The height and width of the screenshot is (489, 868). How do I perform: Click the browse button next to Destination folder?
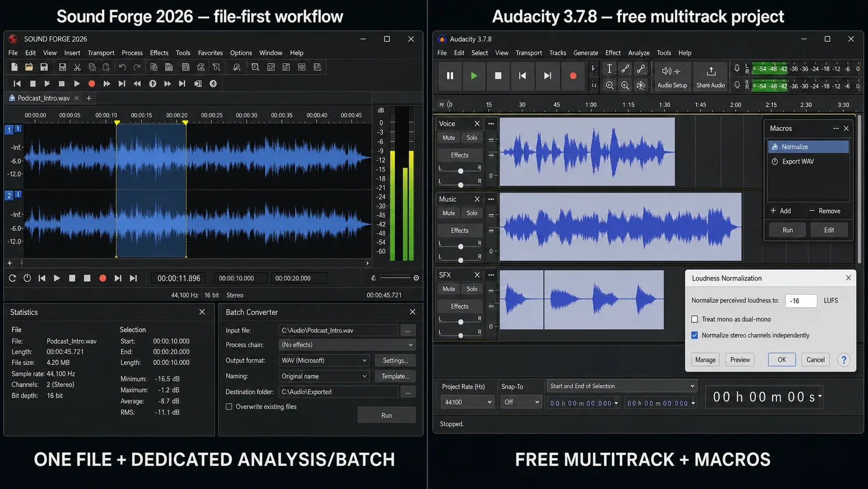408,392
